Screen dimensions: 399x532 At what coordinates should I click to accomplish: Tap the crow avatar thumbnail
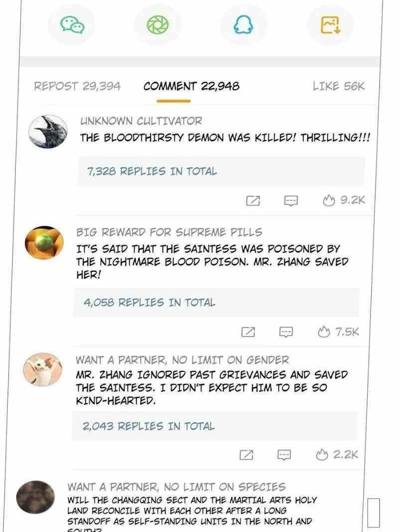pos(47,132)
